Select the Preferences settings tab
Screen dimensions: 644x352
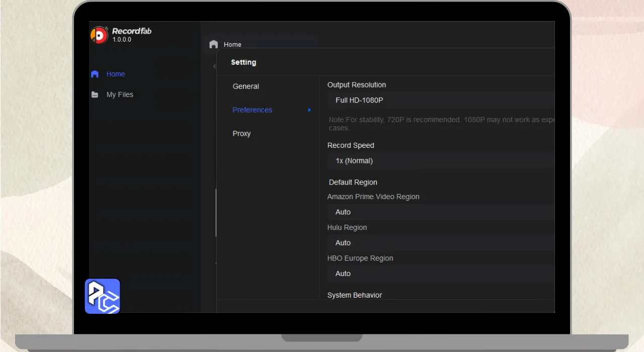[252, 110]
